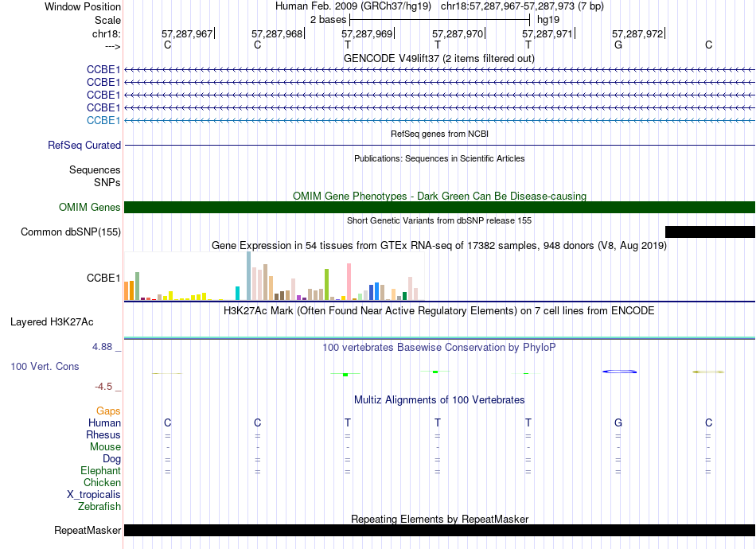The width and height of the screenshot is (756, 549).
Task: Click the X_tropicalis species label
Action: pyautogui.click(x=94, y=495)
